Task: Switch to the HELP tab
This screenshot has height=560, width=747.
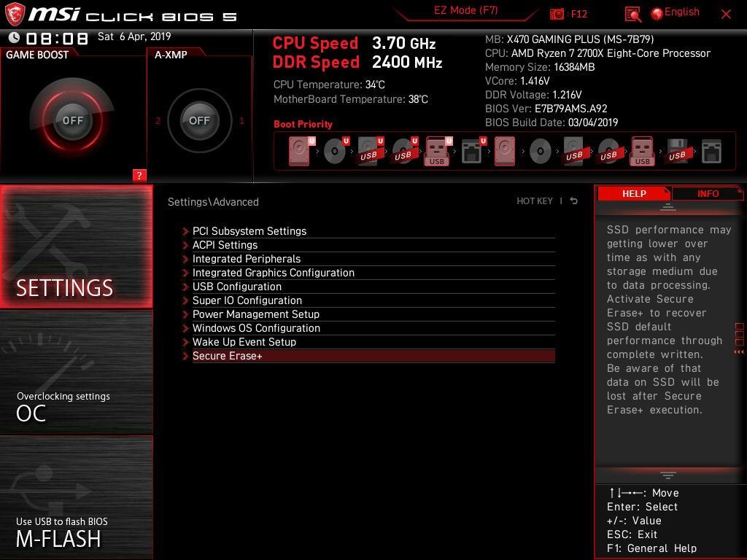Action: (634, 193)
